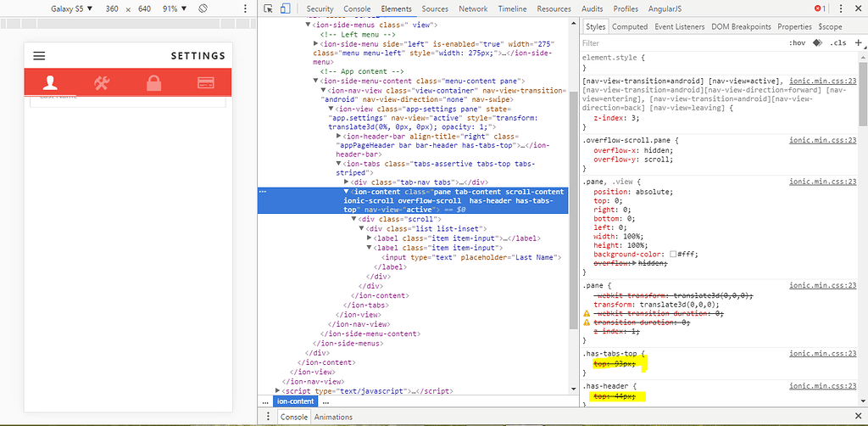Open the DOM Breakpoints pane

click(741, 26)
